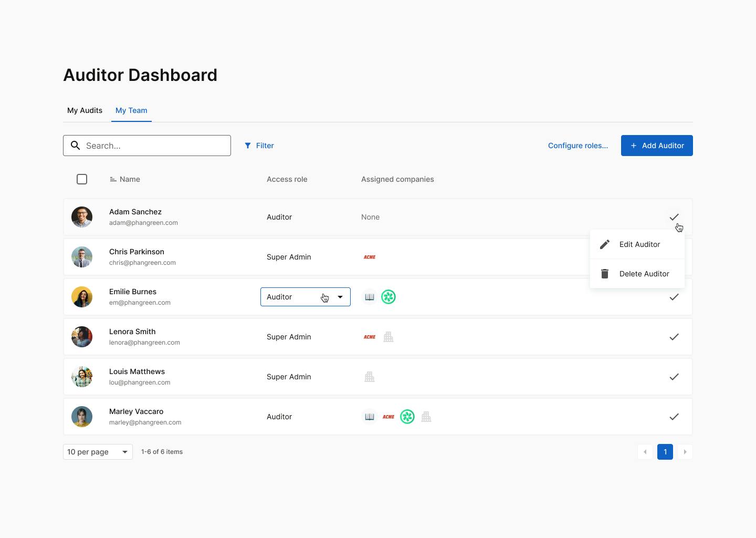
Task: Toggle the select-all checkbox in table header
Action: [82, 179]
